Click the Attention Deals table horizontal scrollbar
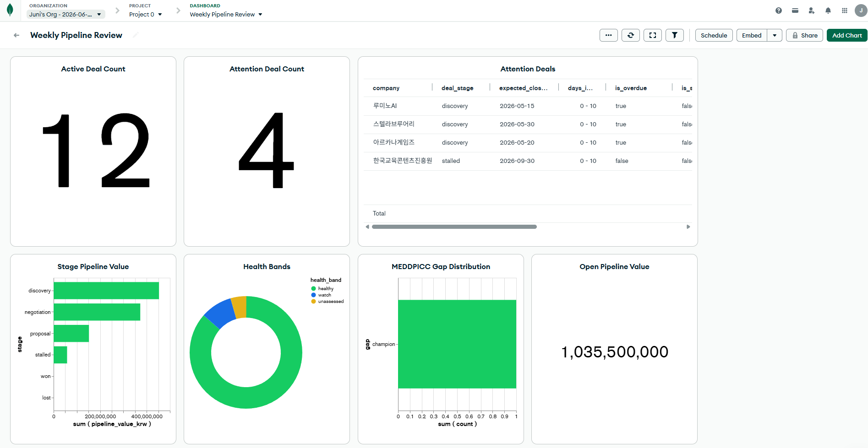The height and width of the screenshot is (448, 868). coord(454,227)
